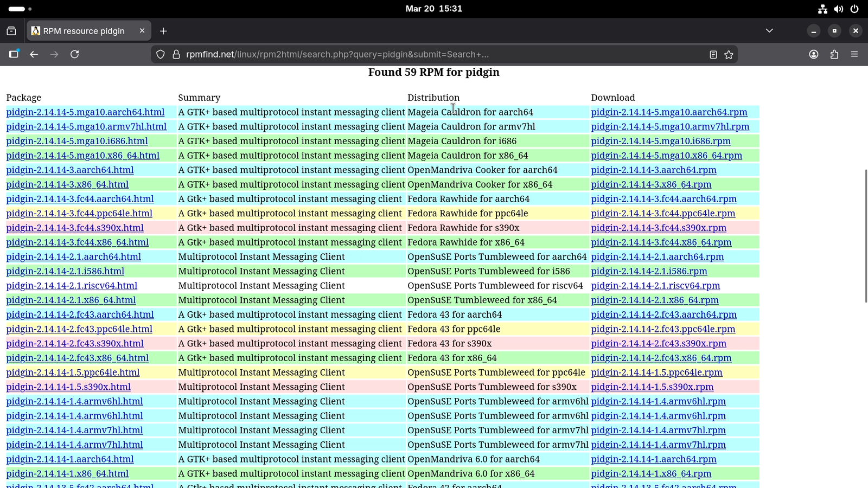Download pidgin-2.14.14-5.mga10.i686.rpm

point(661,141)
